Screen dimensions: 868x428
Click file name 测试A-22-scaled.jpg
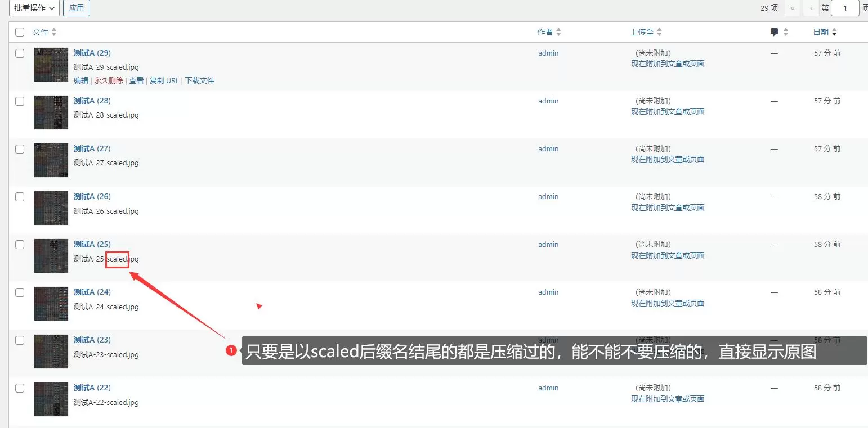106,402
